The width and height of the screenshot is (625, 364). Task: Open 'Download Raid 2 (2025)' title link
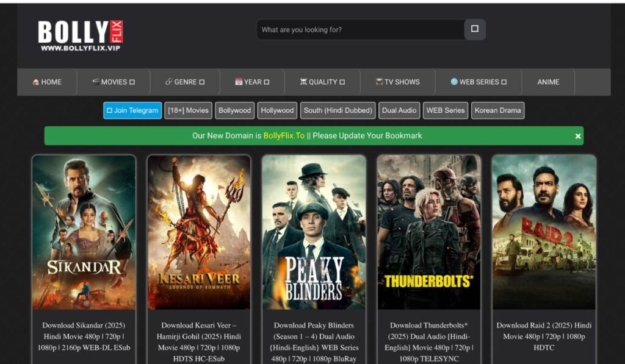[544, 337]
